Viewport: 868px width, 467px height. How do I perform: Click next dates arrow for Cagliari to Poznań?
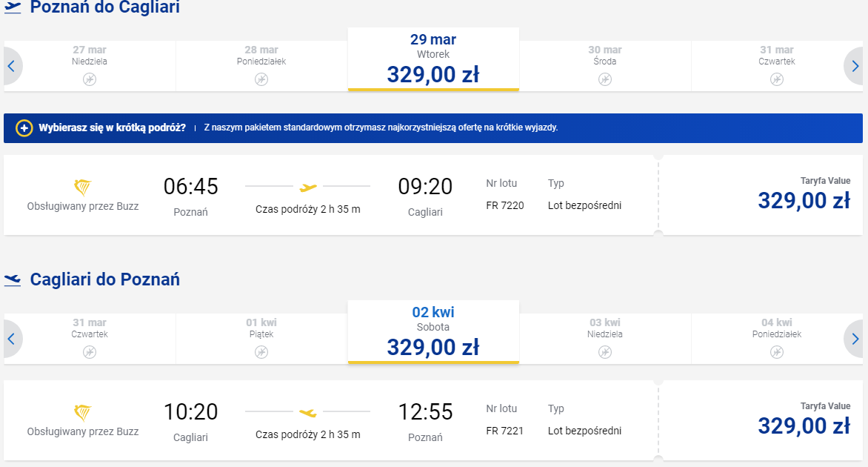pos(854,339)
